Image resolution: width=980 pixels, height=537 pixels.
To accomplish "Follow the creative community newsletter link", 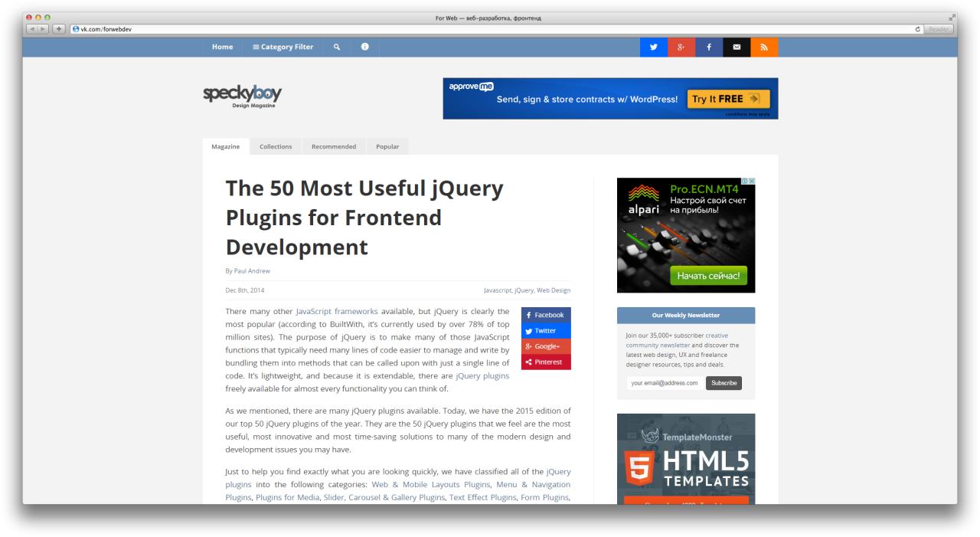I will point(677,340).
